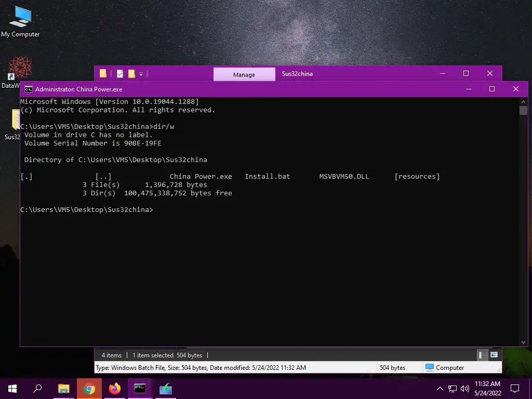532x399 pixels.
Task: Click the Explorer window folder icon in title bar
Action: [103, 74]
